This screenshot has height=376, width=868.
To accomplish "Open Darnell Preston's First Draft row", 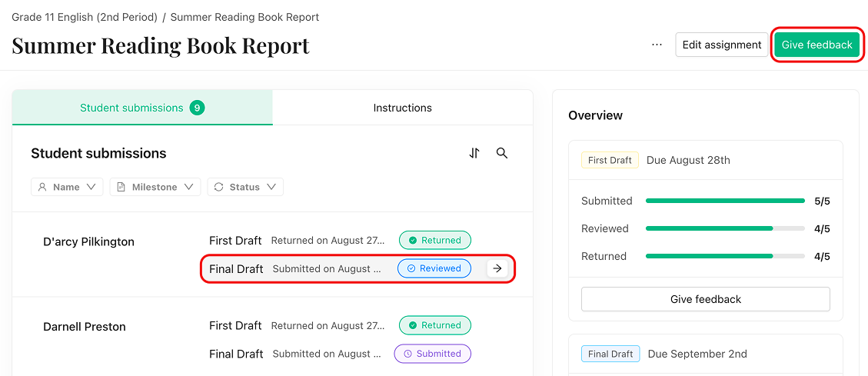I will click(x=358, y=325).
